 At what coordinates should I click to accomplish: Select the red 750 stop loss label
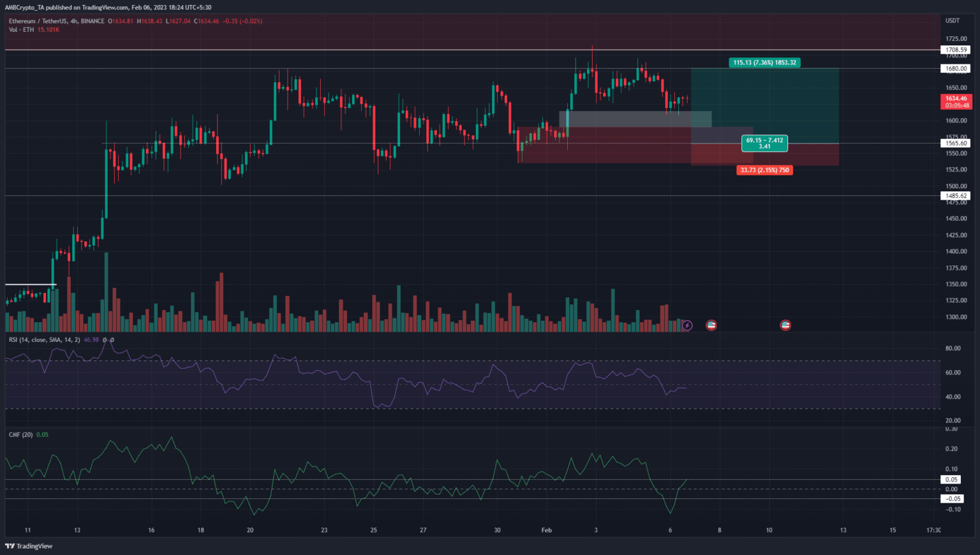click(x=764, y=170)
